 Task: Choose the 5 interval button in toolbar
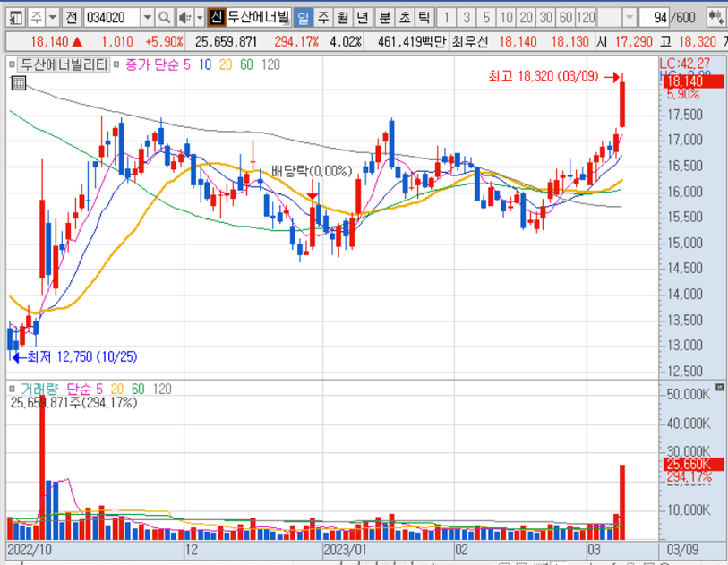coord(486,18)
